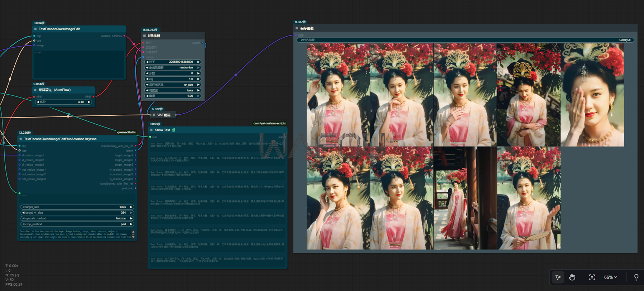Collapse the 采样算法（AuraFlow）node dot
Screen dimensions: 644x291
[x=35, y=90]
